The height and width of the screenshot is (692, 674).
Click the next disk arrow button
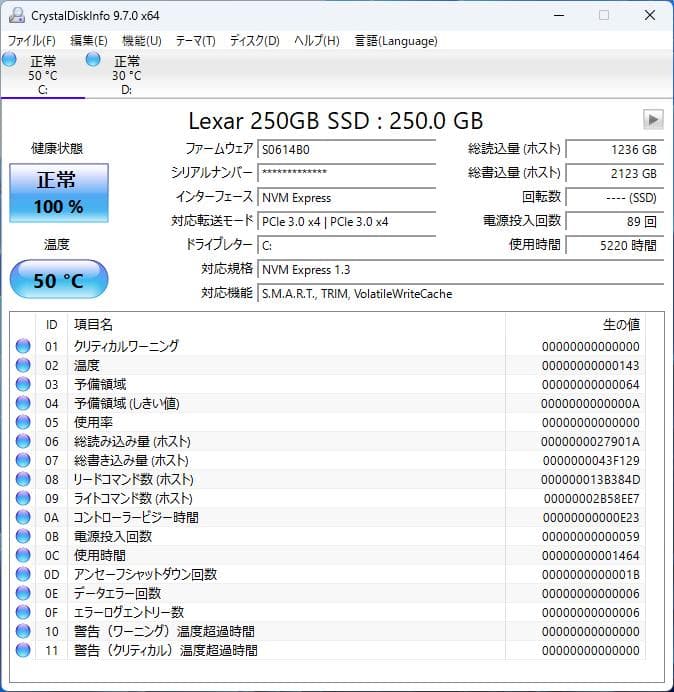pyautogui.click(x=653, y=119)
